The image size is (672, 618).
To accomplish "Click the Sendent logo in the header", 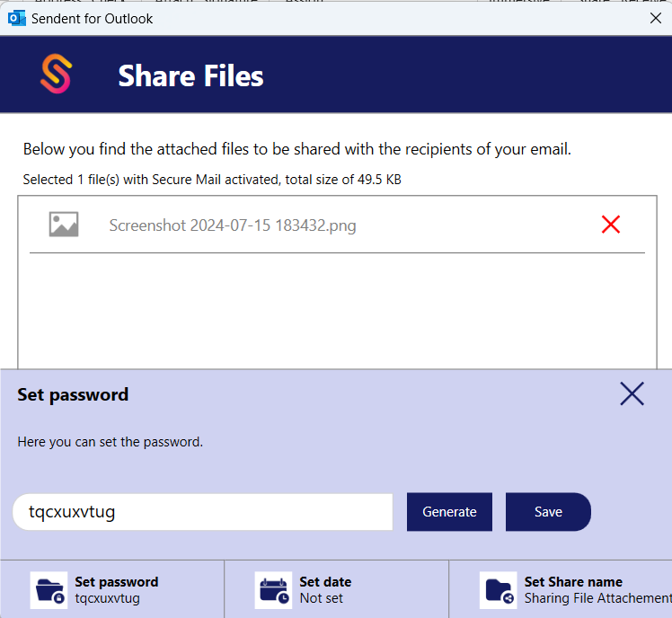I will coord(56,75).
